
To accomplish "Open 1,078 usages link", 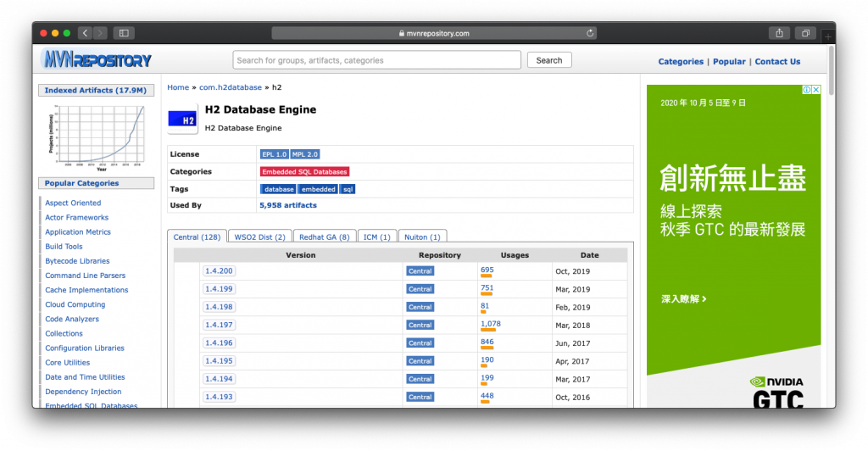I will click(491, 324).
